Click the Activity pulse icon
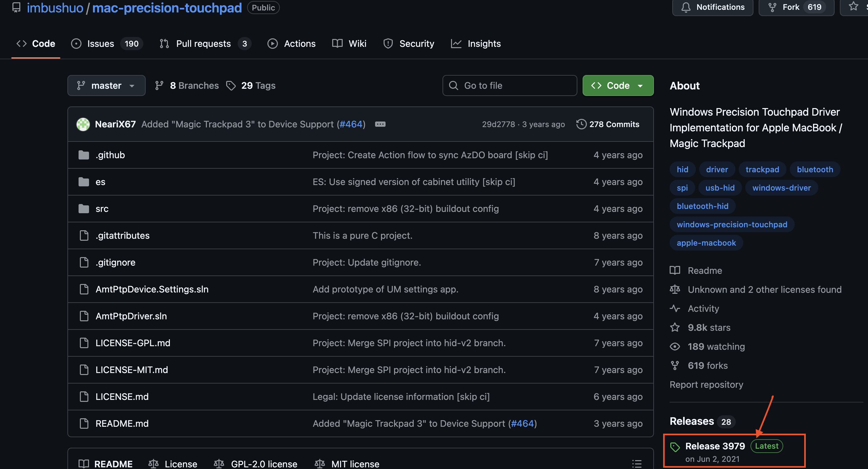The image size is (868, 469). (675, 308)
